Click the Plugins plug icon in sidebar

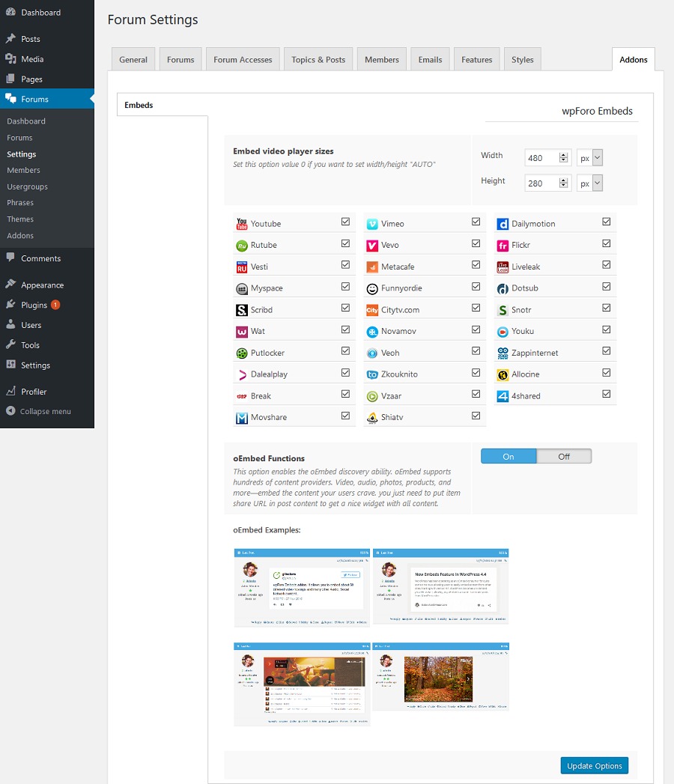point(10,305)
